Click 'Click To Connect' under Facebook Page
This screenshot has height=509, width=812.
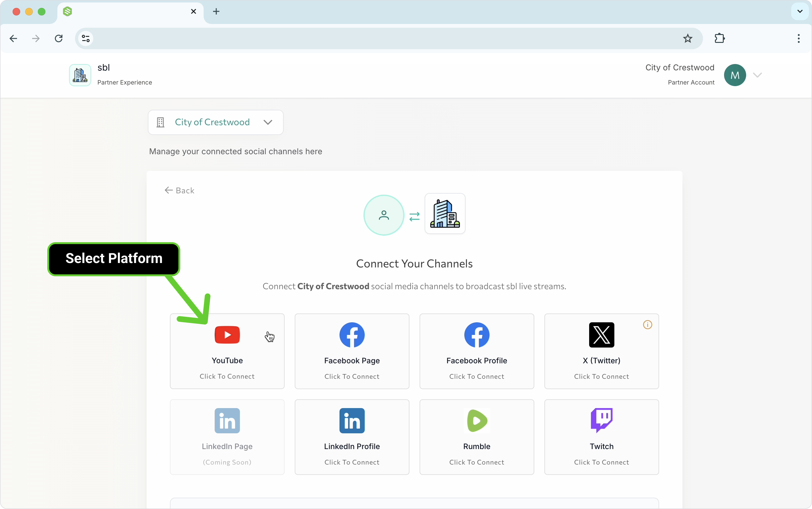click(352, 376)
